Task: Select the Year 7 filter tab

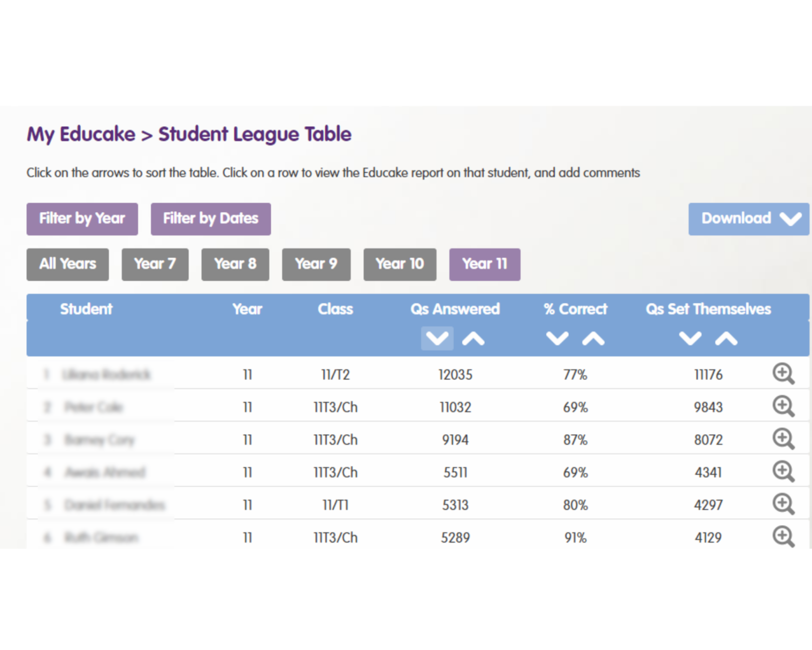Action: [155, 264]
